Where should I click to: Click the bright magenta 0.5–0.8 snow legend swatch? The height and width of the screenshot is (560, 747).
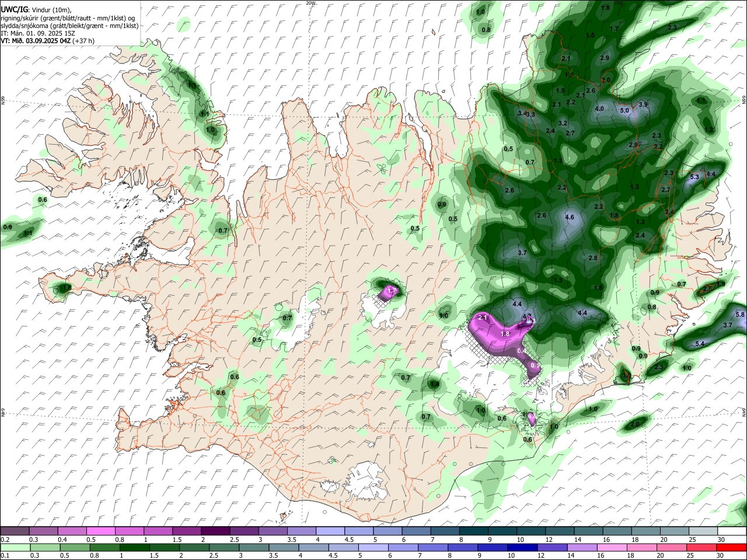101,531
